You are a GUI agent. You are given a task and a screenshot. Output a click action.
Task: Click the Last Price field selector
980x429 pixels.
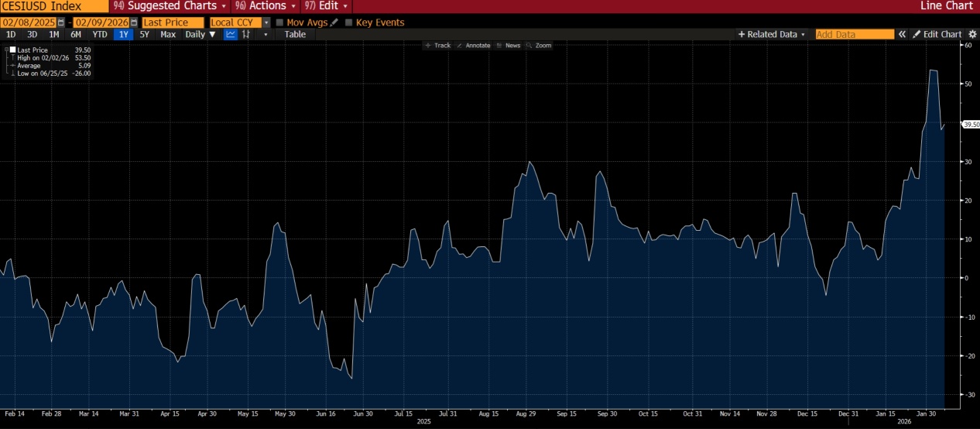click(x=173, y=22)
